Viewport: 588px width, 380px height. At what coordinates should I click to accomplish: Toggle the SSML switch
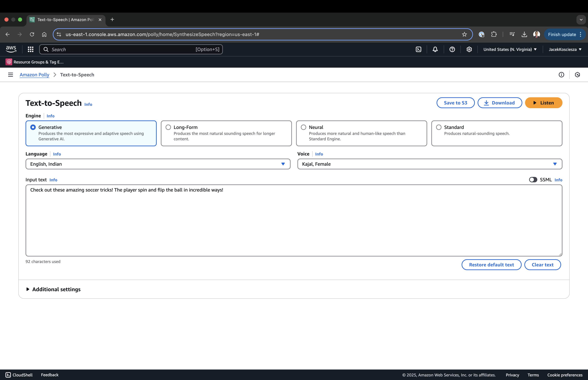coord(533,180)
